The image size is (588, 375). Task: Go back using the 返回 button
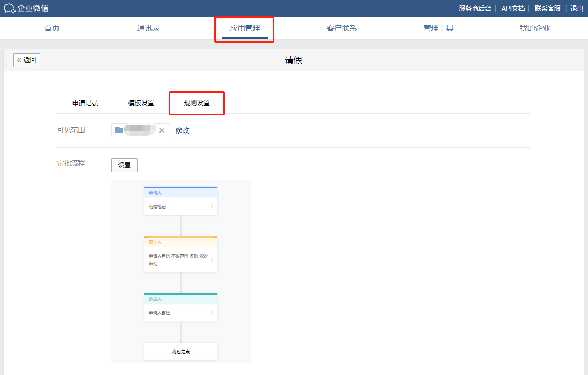[x=27, y=60]
